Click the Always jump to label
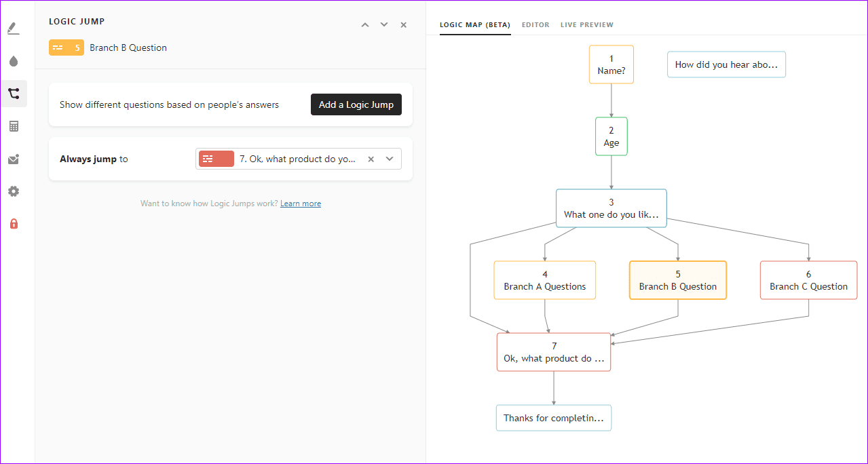The image size is (868, 464). click(94, 159)
